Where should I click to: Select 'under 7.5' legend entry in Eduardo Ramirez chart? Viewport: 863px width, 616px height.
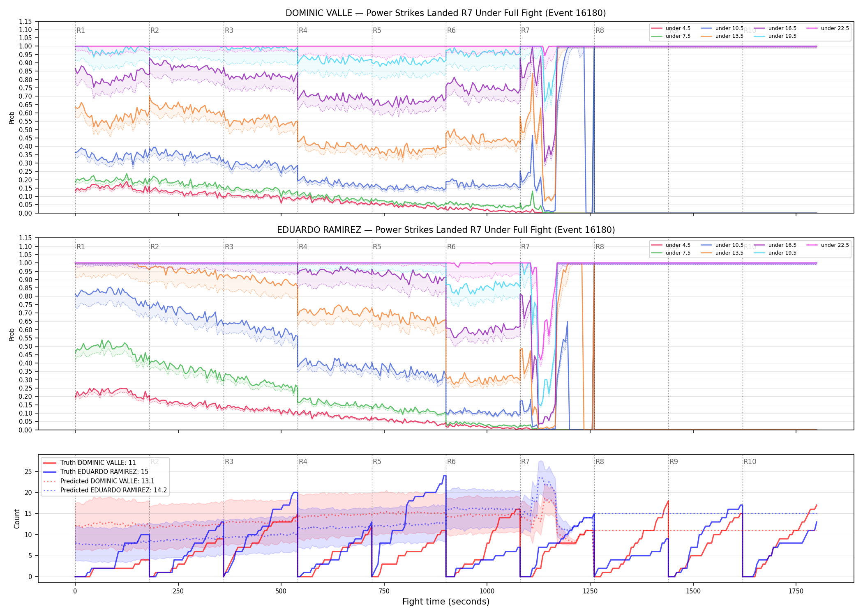[671, 253]
